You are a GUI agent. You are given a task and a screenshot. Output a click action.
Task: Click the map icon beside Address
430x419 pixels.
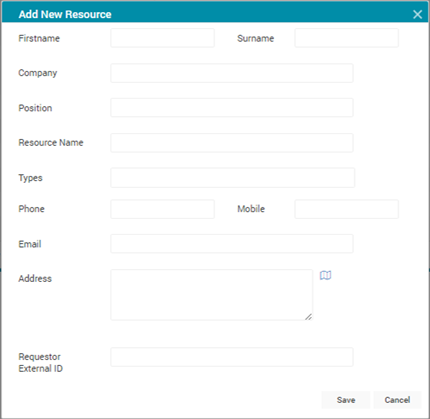[325, 275]
